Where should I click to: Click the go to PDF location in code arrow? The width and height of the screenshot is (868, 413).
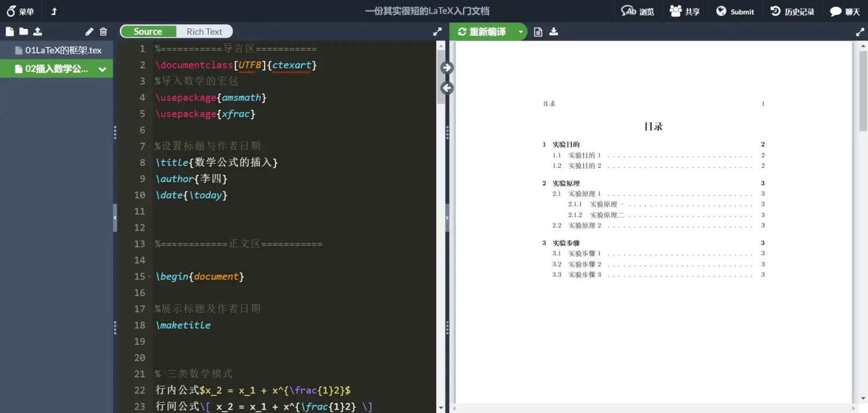click(447, 88)
